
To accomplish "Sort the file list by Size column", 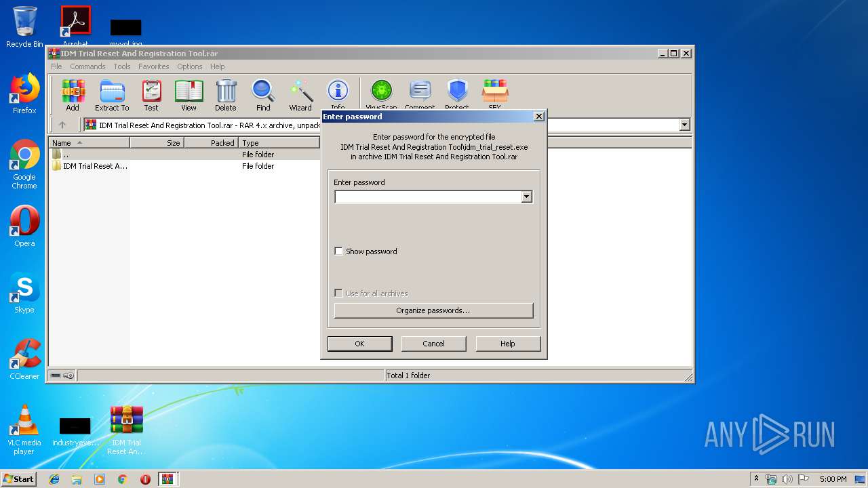I will (157, 143).
